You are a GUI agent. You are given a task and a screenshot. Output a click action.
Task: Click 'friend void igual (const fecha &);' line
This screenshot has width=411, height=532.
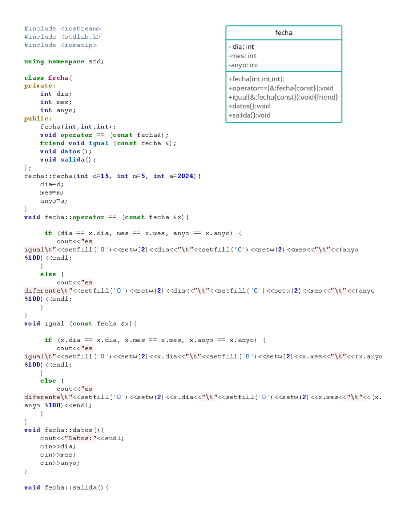point(108,144)
